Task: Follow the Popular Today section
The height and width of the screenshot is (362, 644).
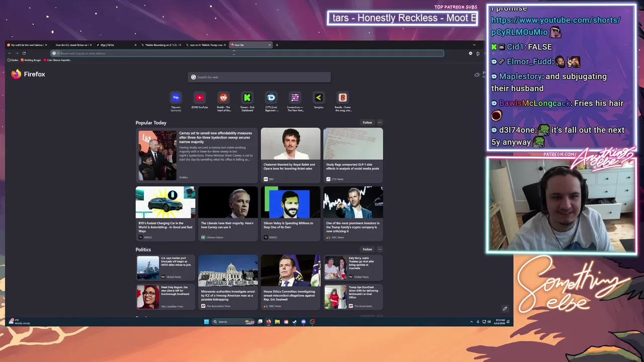Action: 367,123
